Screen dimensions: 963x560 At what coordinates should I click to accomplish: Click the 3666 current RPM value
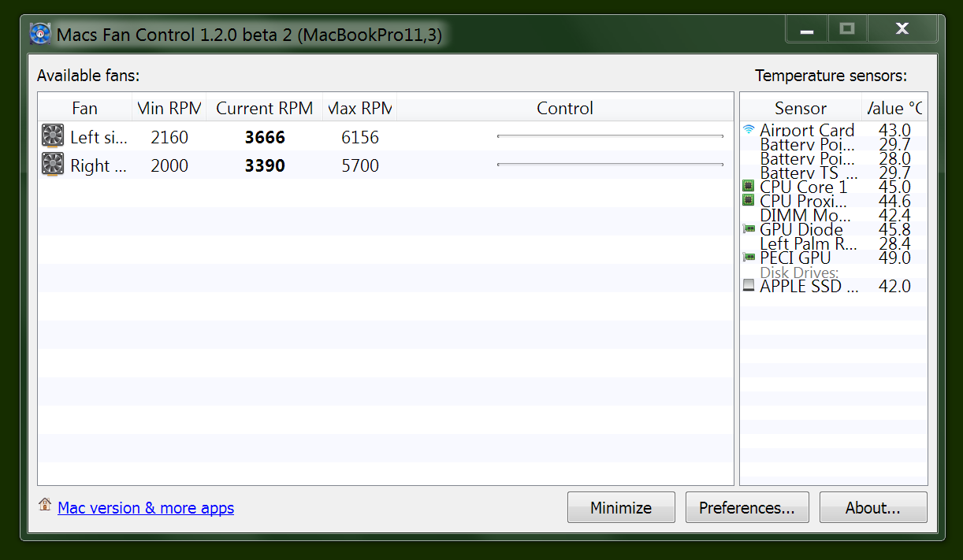click(x=265, y=137)
